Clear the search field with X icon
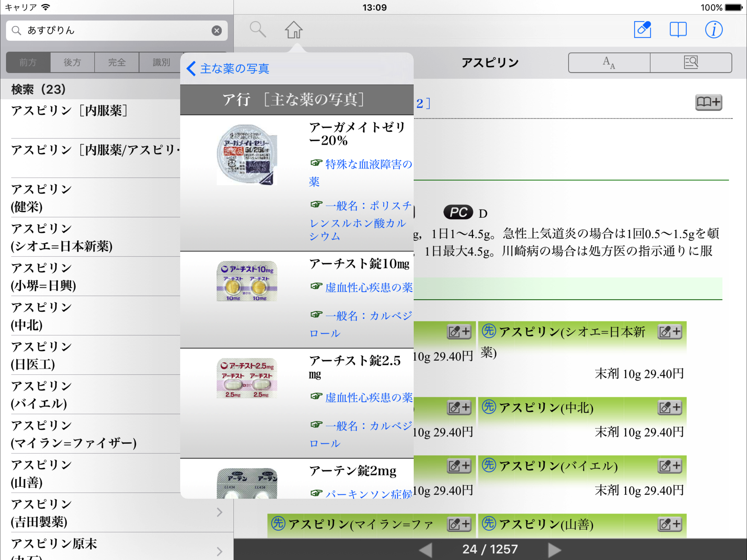747x560 pixels. 217,31
